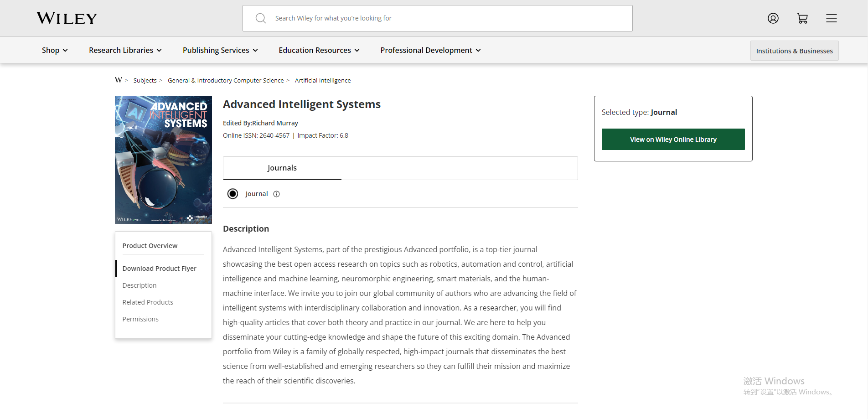
Task: Jump to Related Products section
Action: click(148, 302)
